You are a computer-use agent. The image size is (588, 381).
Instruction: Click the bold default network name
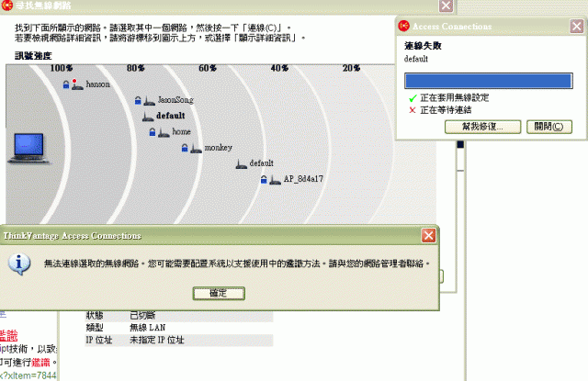[x=171, y=116]
